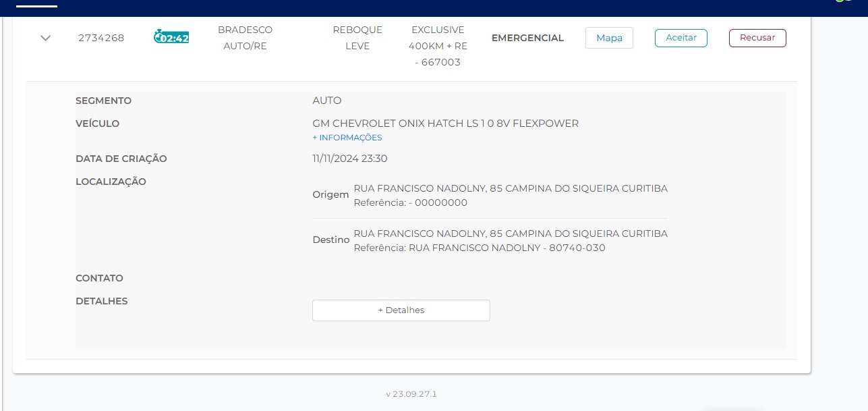Image resolution: width=868 pixels, height=411 pixels.
Task: Click EXCLUSIVE 400KM + RE - 667003
Action: [x=438, y=46]
